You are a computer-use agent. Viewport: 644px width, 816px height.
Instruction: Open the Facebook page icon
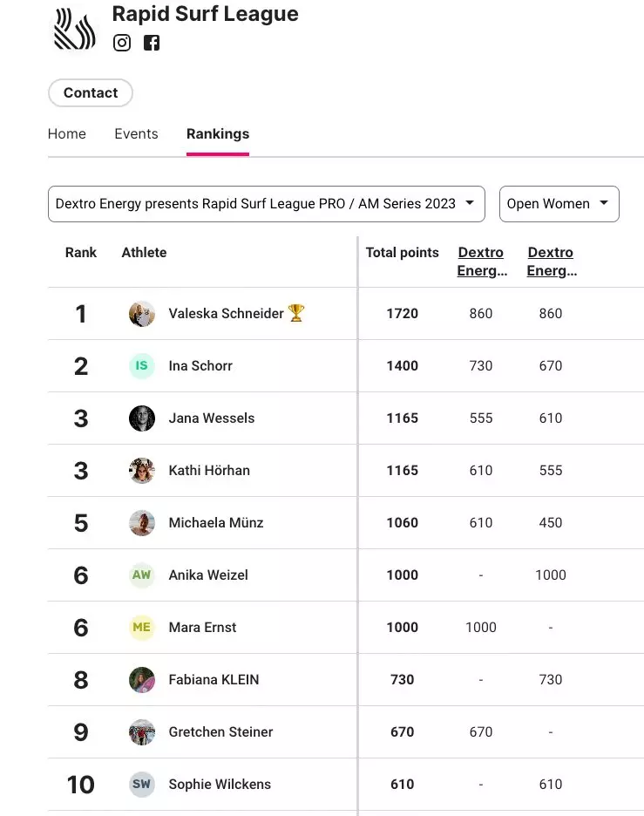point(152,43)
